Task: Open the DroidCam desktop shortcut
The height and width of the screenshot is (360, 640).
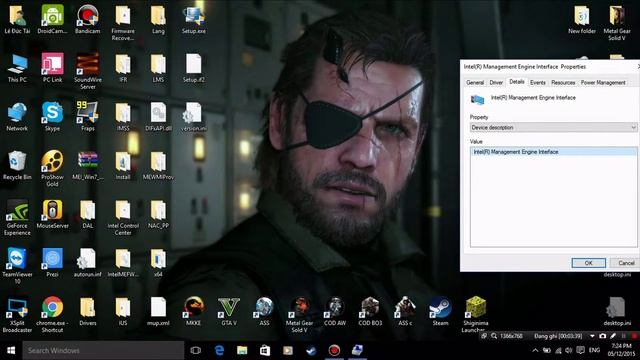Action: point(52,19)
